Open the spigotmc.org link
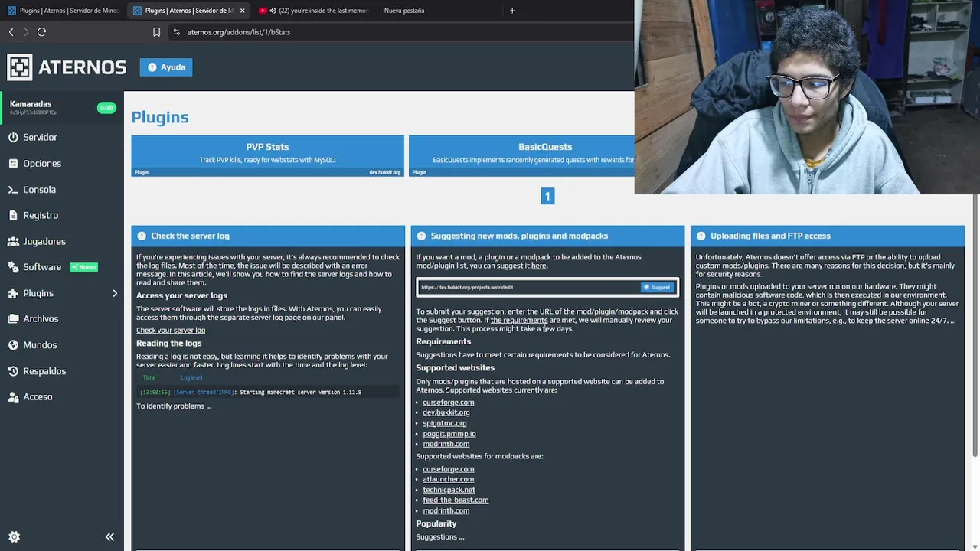980x551 pixels. tap(445, 423)
